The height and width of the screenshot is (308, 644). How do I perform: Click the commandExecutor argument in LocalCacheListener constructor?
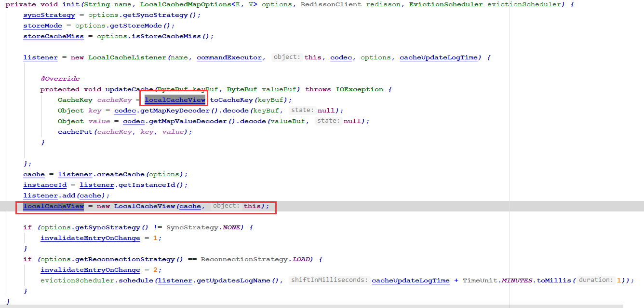pyautogui.click(x=229, y=57)
